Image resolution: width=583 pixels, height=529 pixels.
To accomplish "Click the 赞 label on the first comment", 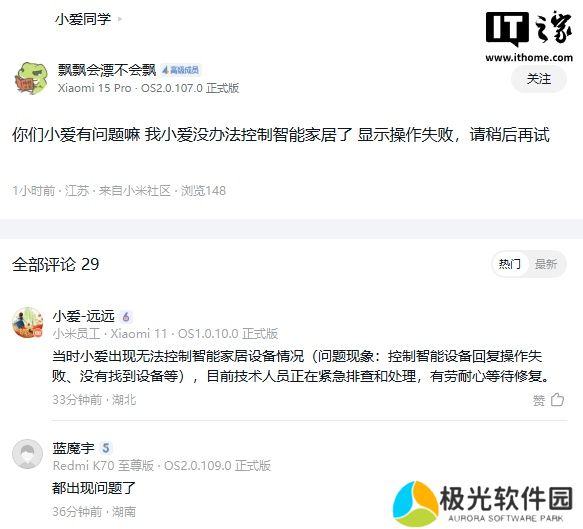I will coord(539,400).
